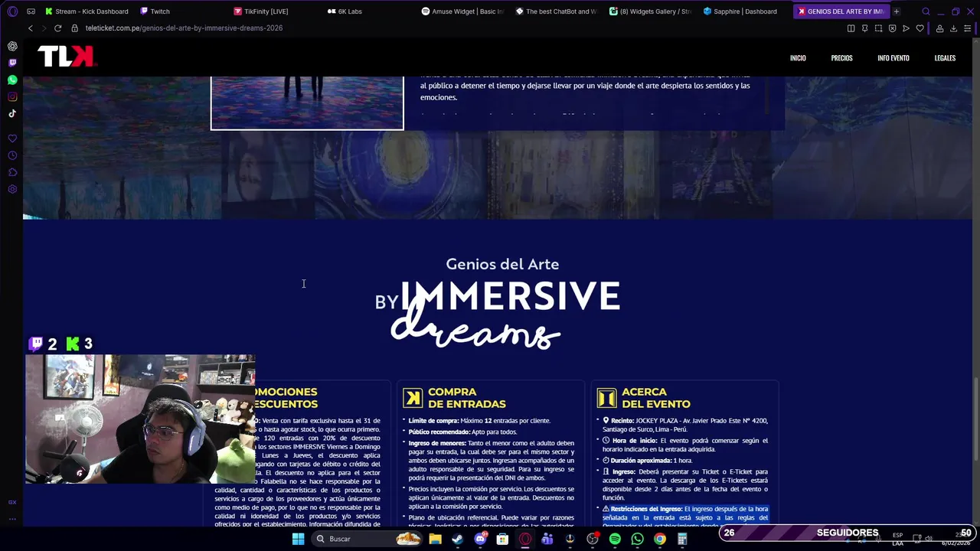Open new tab with plus button
Viewport: 980px width, 551px height.
coord(896,11)
